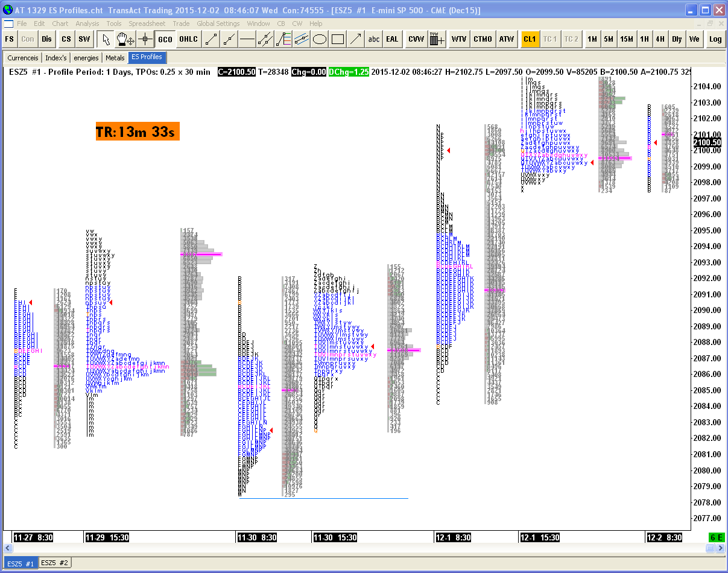
Task: Select the colored Fibonacci retracement tool
Action: tap(283, 39)
